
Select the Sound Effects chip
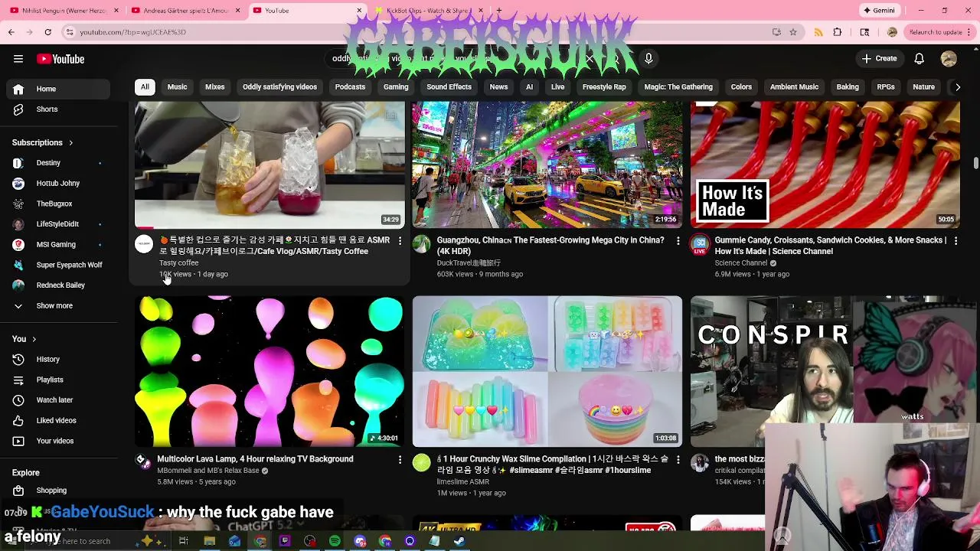click(x=449, y=87)
